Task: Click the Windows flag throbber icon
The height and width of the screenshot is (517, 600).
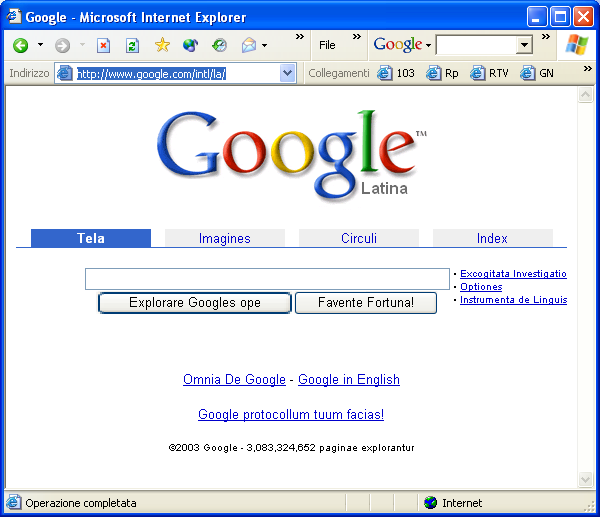Action: point(577,45)
